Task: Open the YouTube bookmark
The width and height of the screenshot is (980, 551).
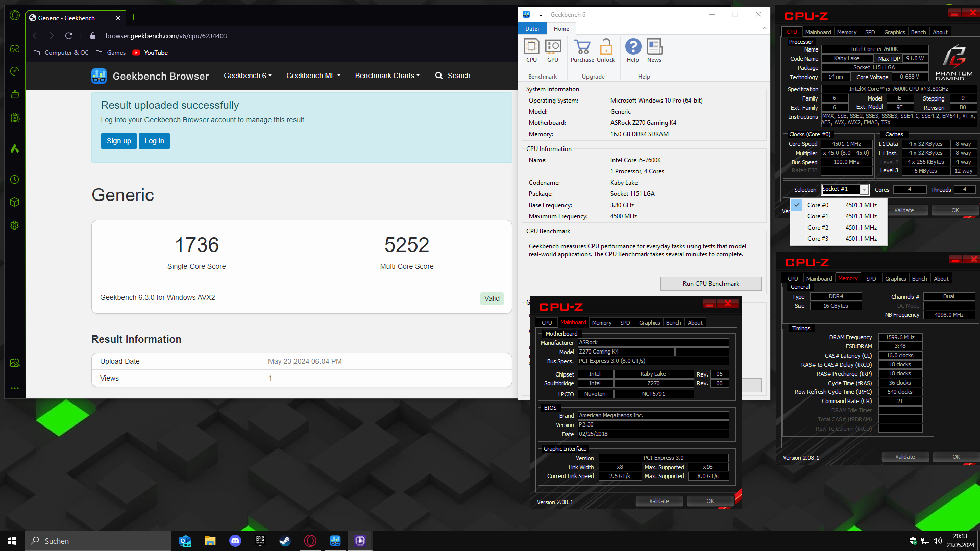Action: [x=150, y=53]
